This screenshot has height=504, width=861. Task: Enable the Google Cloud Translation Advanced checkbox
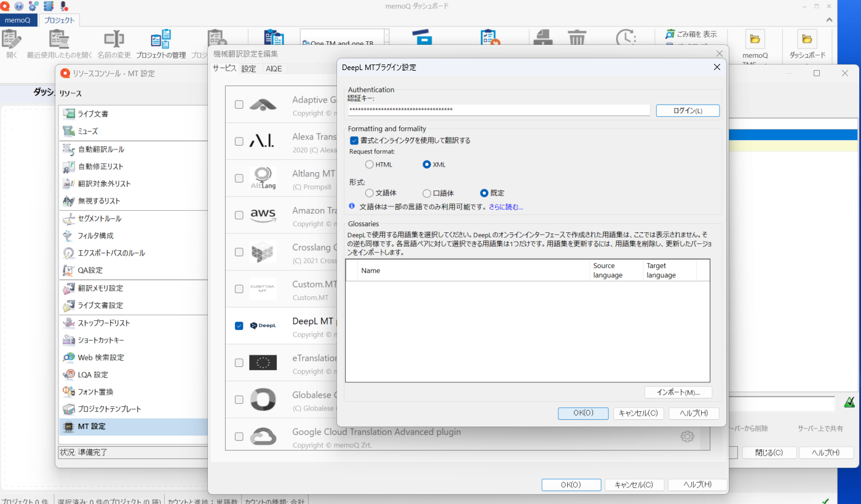[239, 436]
